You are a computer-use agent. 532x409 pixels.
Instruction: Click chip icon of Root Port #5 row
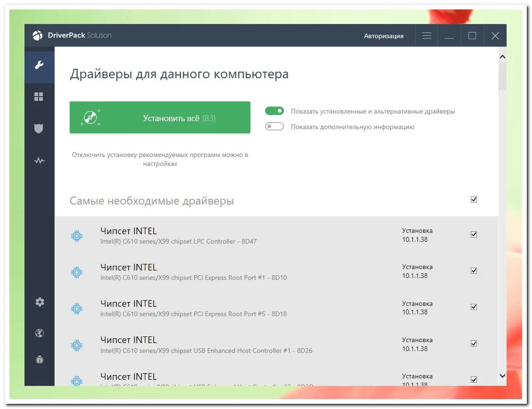pos(77,309)
